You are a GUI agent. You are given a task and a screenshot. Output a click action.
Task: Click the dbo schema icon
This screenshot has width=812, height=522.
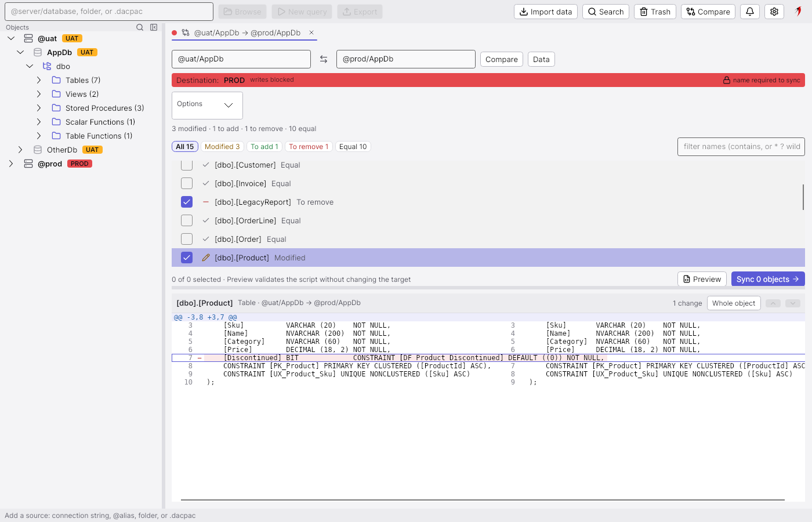click(47, 66)
